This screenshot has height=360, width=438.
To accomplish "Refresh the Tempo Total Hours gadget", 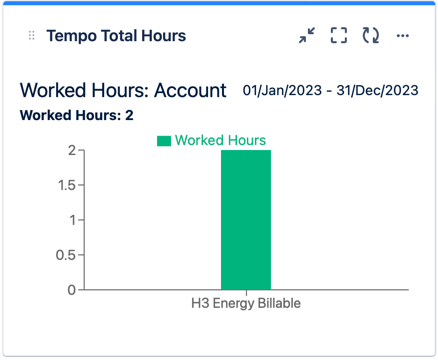I will click(x=371, y=35).
